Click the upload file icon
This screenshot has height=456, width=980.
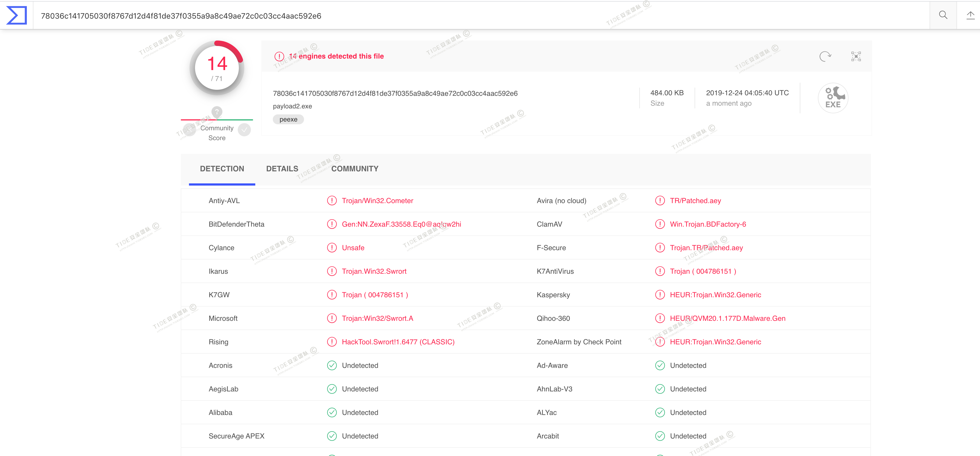970,15
